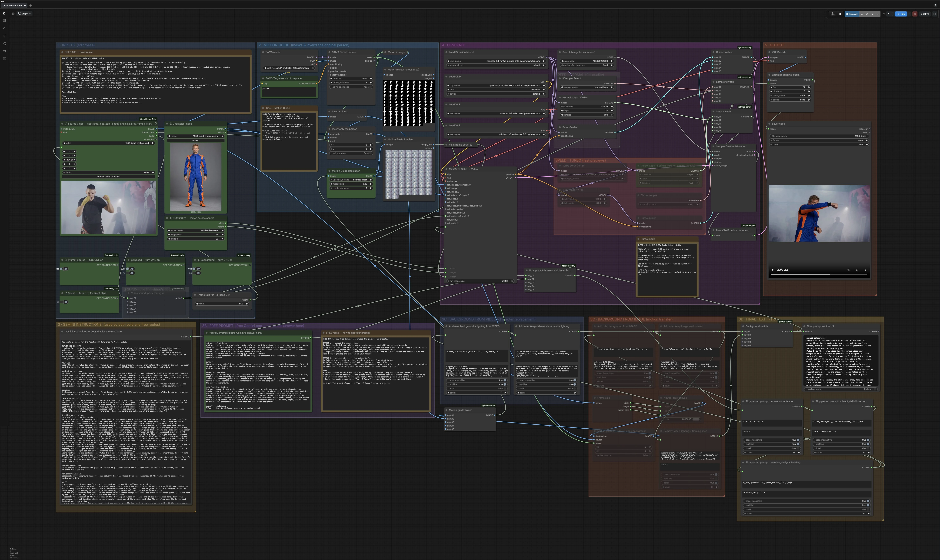Click the share arrow icon in toolbar

coord(878,14)
